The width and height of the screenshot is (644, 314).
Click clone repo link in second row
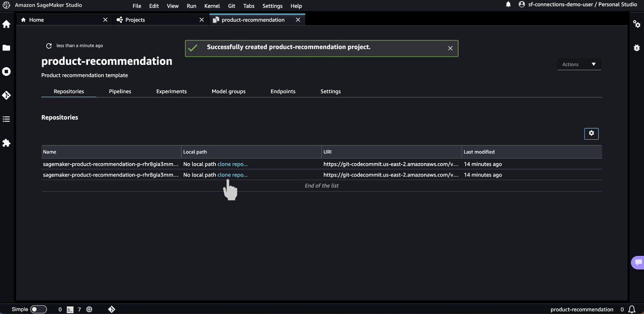(233, 175)
